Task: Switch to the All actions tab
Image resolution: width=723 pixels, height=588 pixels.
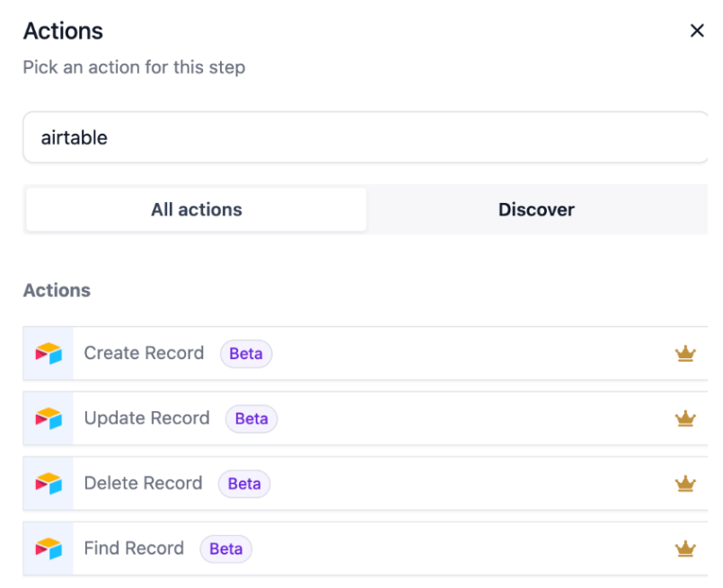Action: click(196, 210)
